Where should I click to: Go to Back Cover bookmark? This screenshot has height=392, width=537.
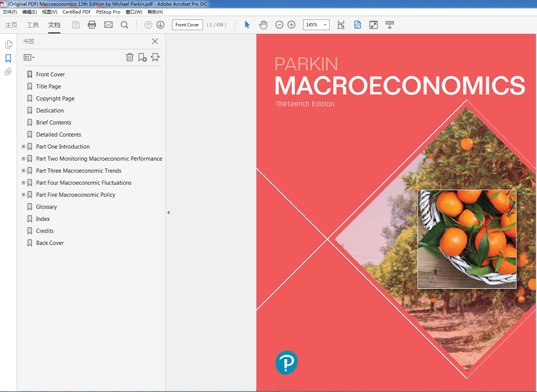click(50, 243)
